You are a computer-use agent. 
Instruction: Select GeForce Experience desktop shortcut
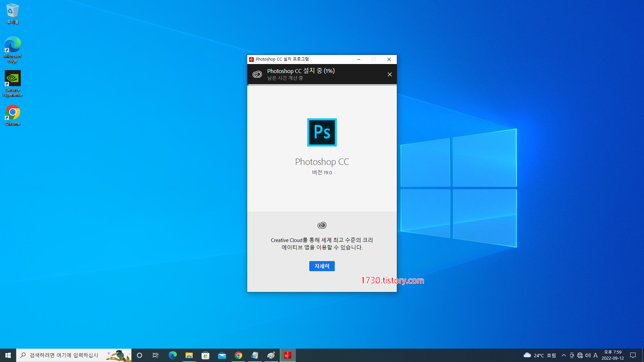[12, 83]
